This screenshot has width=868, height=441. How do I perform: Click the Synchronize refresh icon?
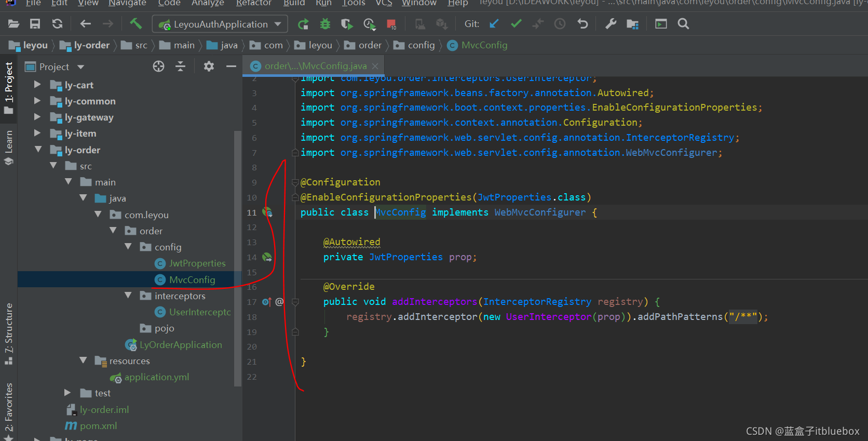click(x=57, y=24)
